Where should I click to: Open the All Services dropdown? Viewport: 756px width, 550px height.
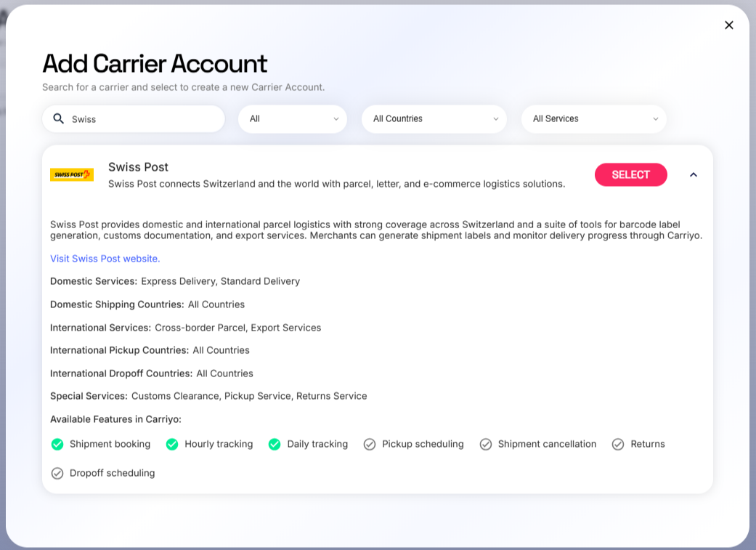(x=593, y=118)
